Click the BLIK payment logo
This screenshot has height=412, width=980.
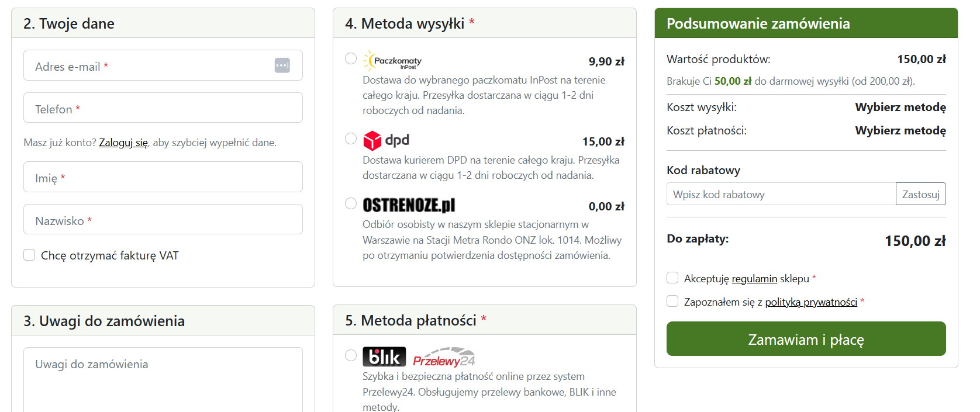tap(384, 356)
